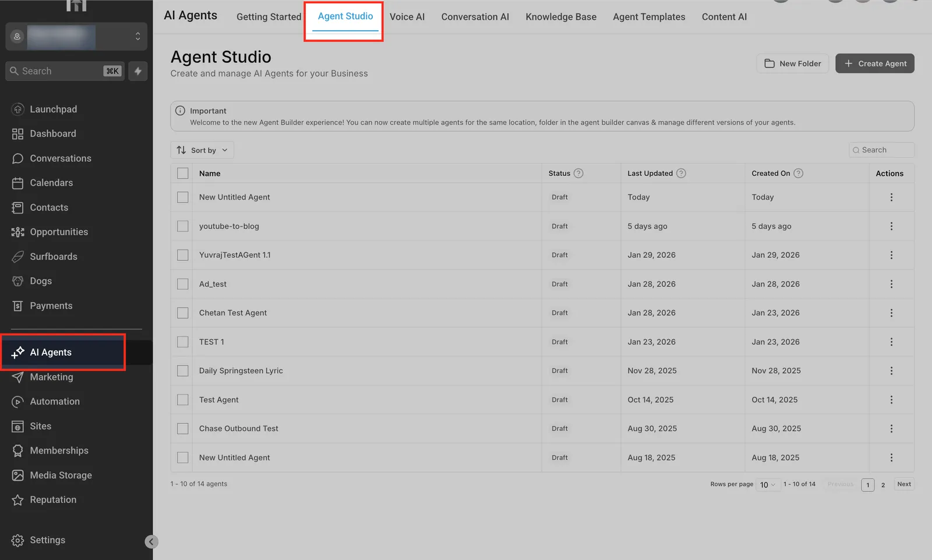Click the Last Updated help icon
Viewport: 932px width, 560px height.
click(681, 173)
